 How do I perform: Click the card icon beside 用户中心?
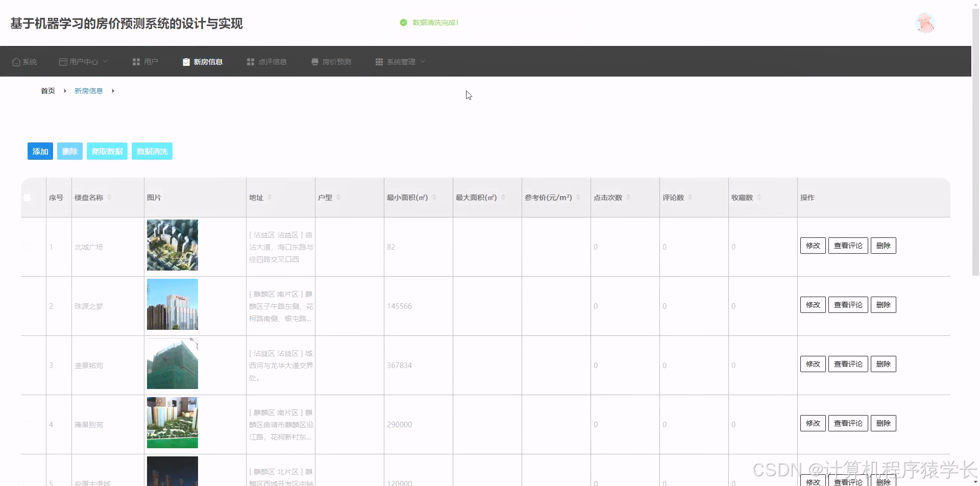tap(63, 62)
